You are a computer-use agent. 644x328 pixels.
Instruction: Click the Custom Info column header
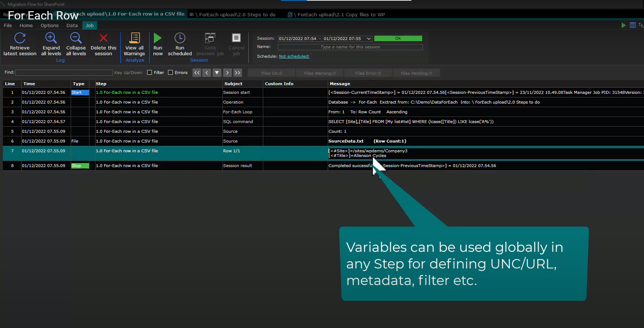tap(295, 84)
